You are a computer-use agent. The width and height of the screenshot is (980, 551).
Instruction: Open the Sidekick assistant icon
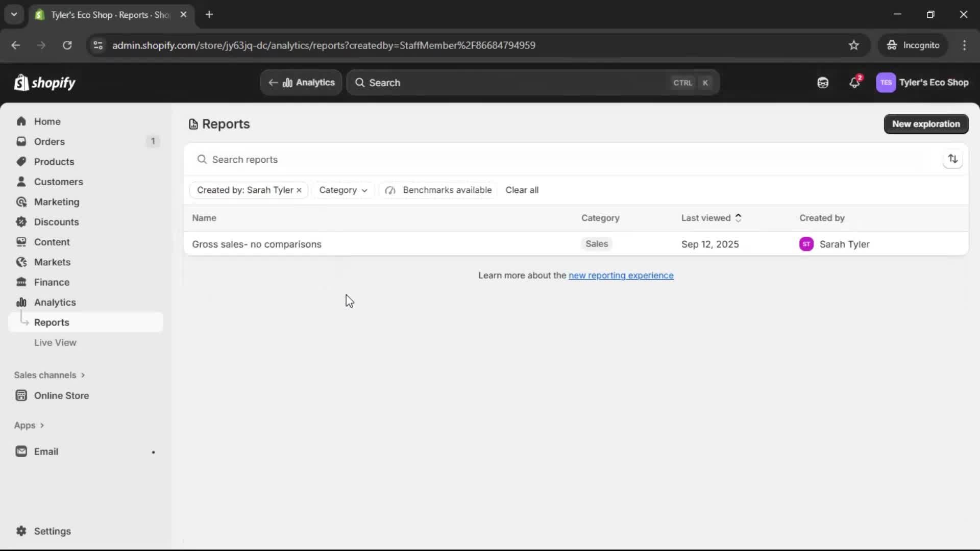point(823,82)
